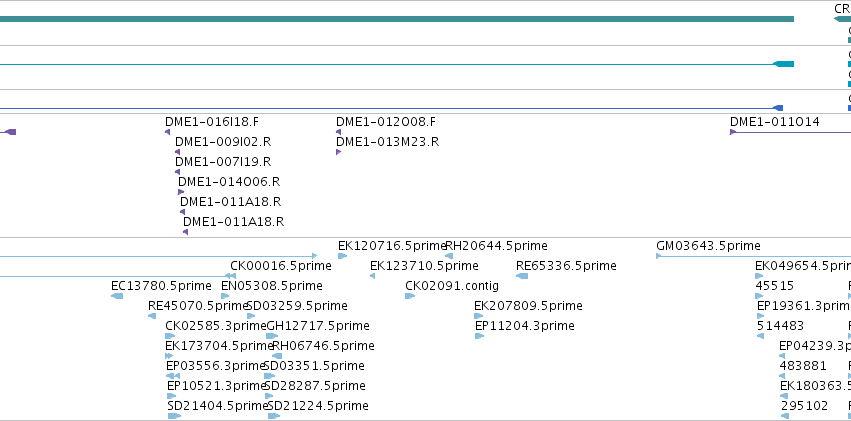Click the DME1-016I18.F label
Image resolution: width=851 pixels, height=421 pixels.
click(x=212, y=122)
